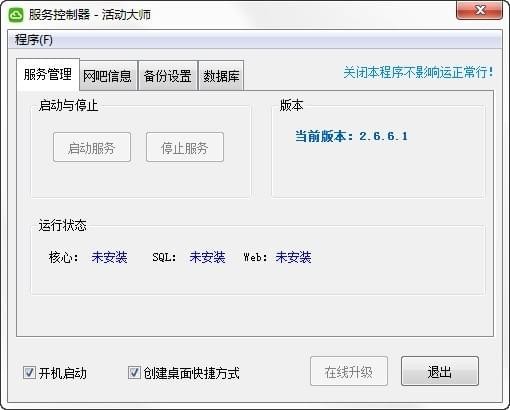Select the 数据库 tab
Image resolution: width=510 pixels, height=410 pixels.
tap(221, 76)
